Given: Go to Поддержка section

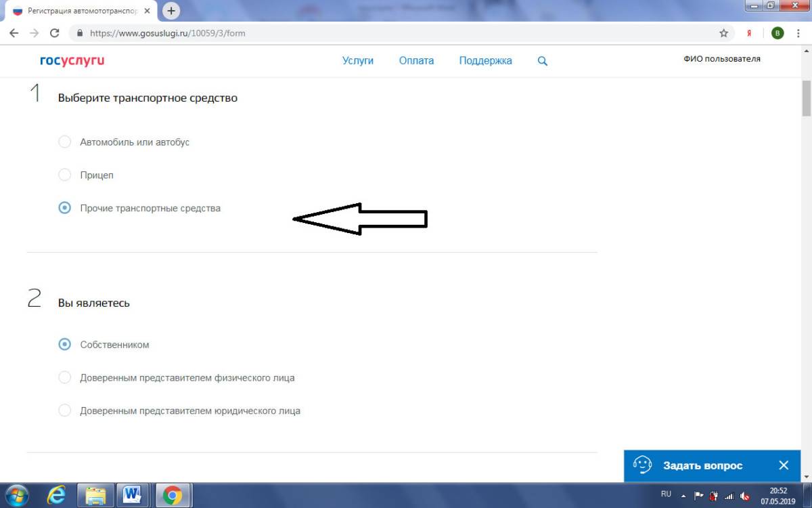Looking at the screenshot, I should 485,61.
